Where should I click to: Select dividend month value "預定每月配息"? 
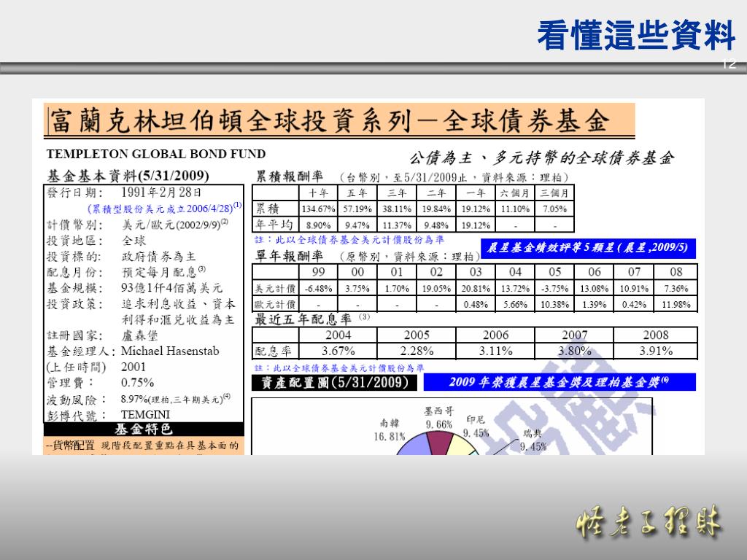[160, 272]
